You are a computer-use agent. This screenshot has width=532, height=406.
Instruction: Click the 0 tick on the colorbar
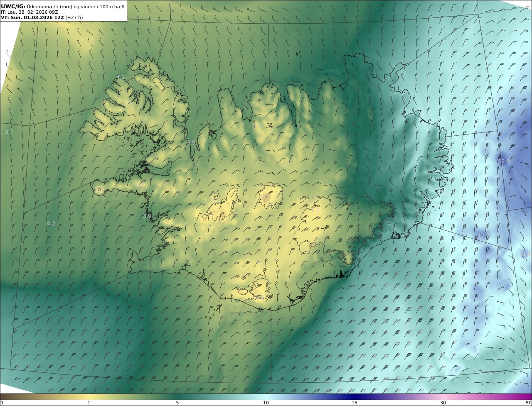tap(2, 403)
